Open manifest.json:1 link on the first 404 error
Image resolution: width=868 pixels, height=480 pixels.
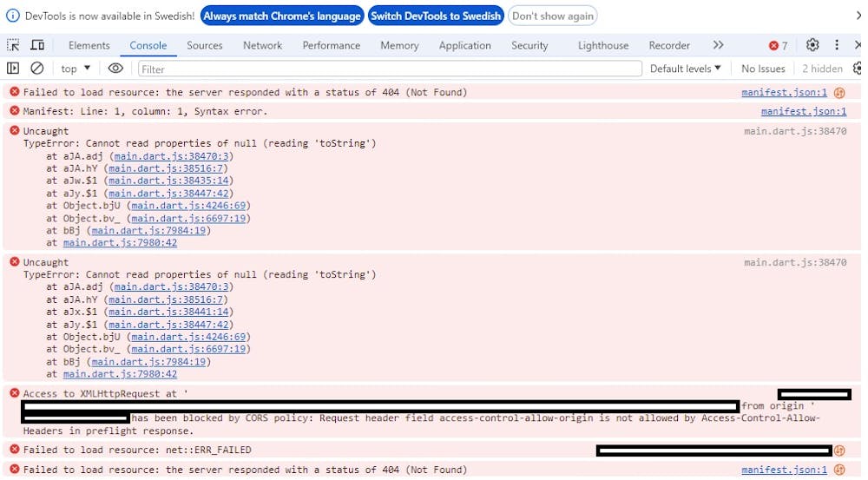[x=784, y=93]
